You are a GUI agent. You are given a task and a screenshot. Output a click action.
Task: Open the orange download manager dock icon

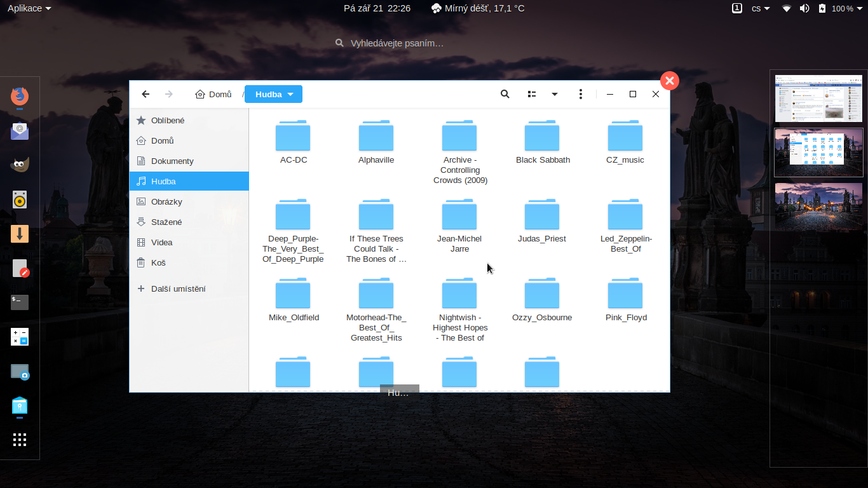[x=20, y=234]
